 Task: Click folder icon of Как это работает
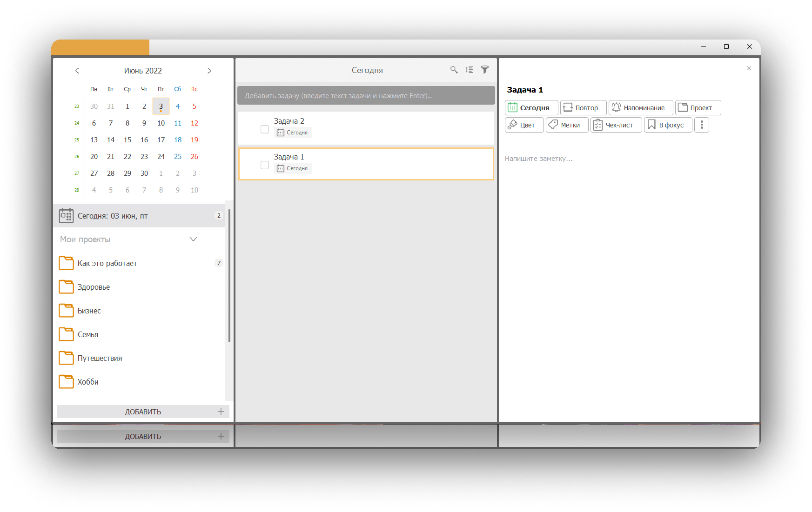tap(66, 263)
